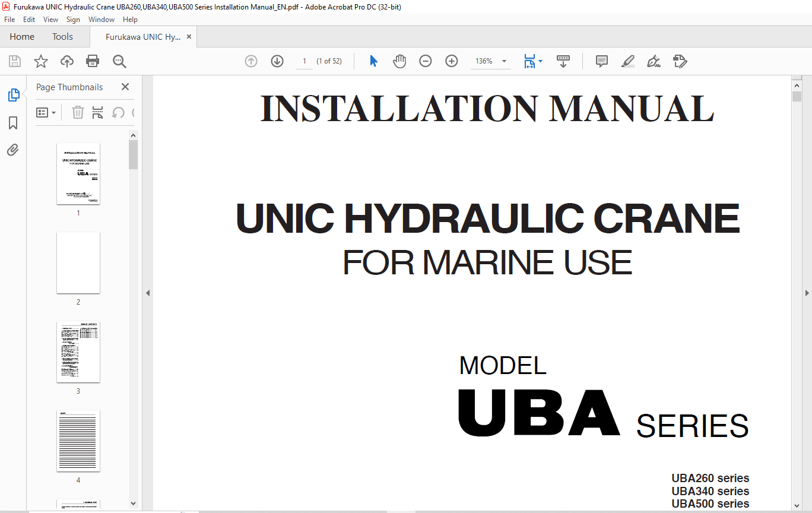This screenshot has height=513, width=812.
Task: Click the page number input field
Action: coord(304,61)
